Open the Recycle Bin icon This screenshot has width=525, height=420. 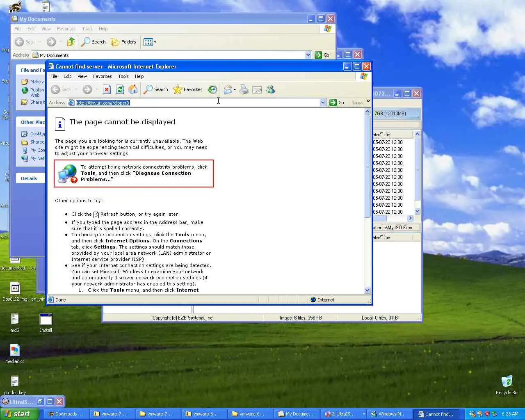507,385
